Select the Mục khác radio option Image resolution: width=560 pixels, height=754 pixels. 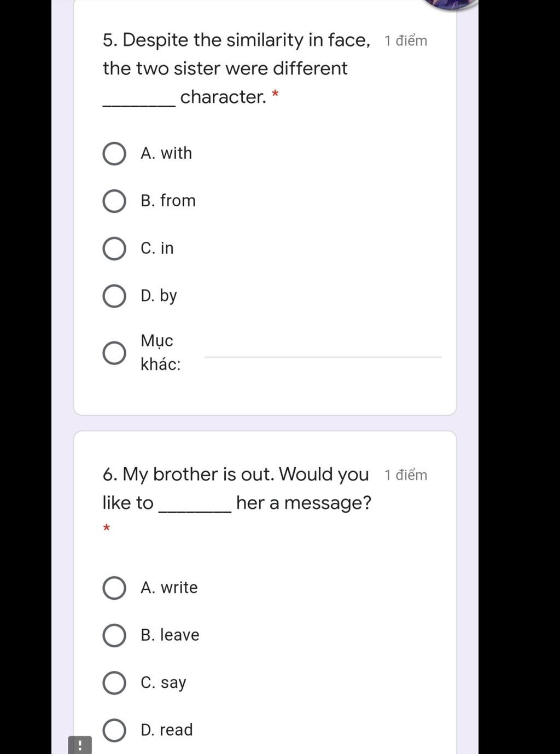coord(114,353)
